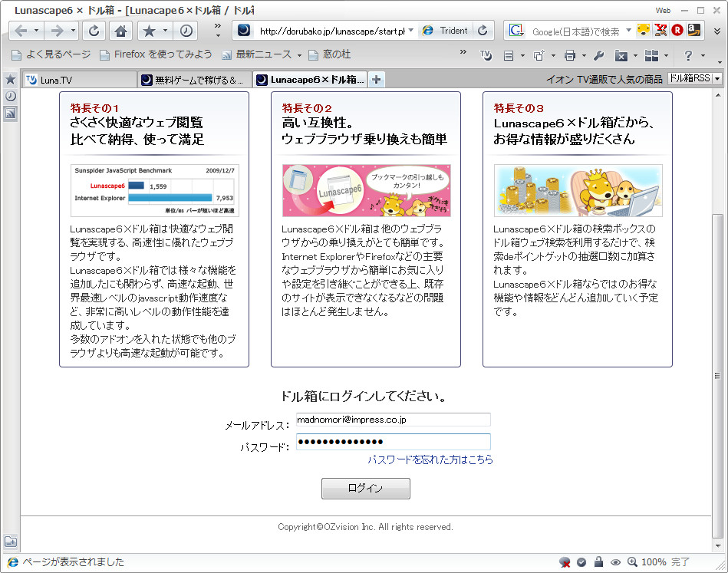The height and width of the screenshot is (573, 728).
Task: Open the Back button dropdown arrow
Action: coord(38,31)
